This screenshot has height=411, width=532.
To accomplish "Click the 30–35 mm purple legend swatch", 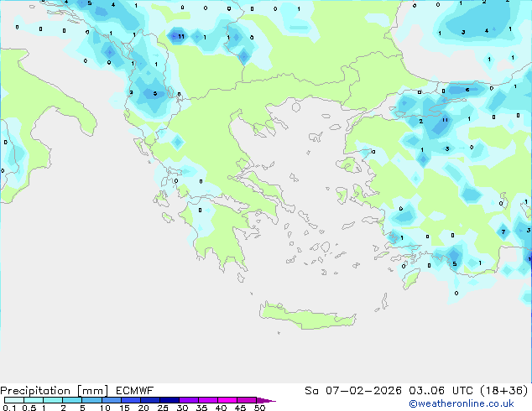I will pyautogui.click(x=188, y=400).
